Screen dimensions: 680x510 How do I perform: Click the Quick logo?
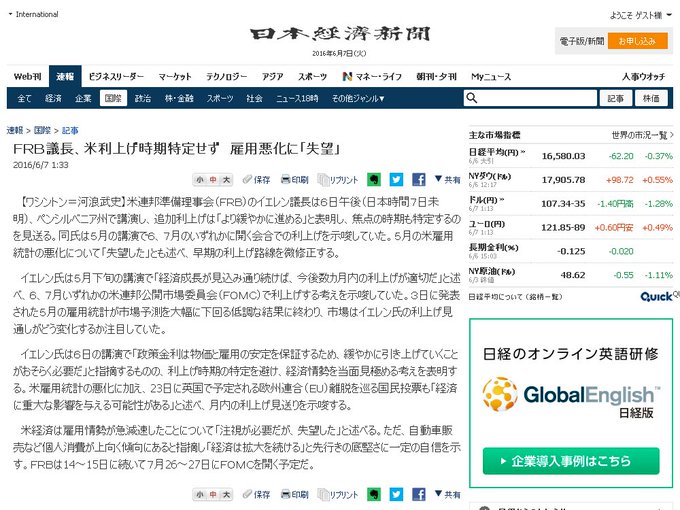tap(657, 296)
